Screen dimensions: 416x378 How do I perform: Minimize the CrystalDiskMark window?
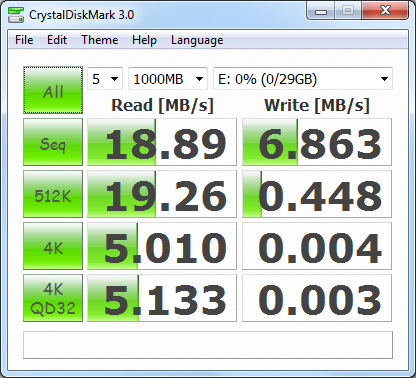(321, 11)
